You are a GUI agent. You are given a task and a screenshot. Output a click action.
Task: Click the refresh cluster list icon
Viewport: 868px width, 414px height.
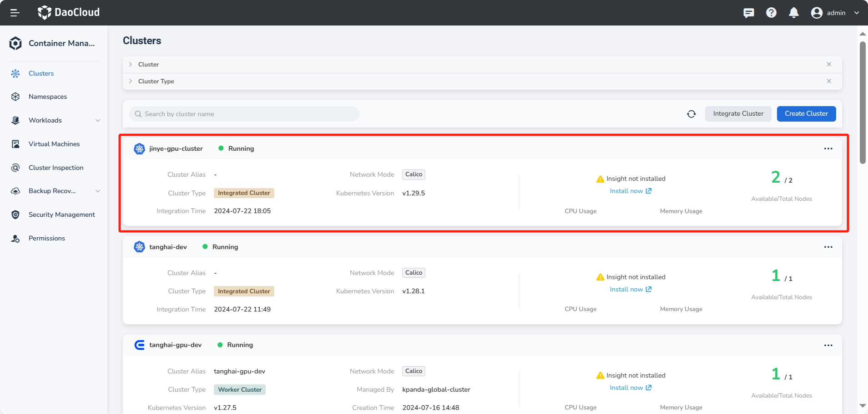pos(691,114)
